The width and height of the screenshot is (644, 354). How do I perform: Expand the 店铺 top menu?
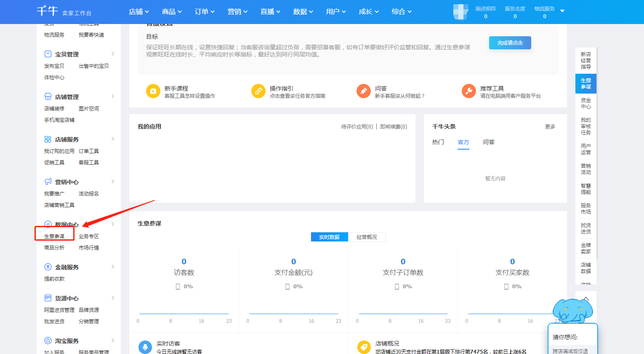point(139,12)
